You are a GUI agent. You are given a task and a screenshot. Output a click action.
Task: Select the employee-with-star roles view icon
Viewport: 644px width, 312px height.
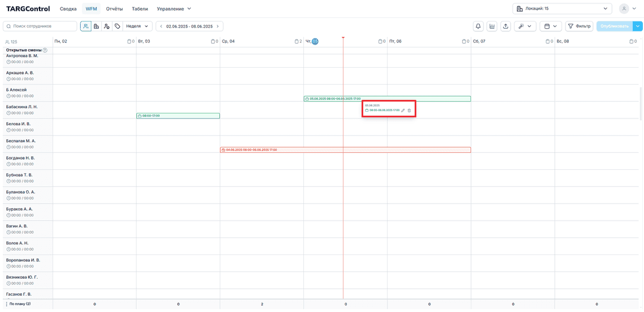(107, 27)
